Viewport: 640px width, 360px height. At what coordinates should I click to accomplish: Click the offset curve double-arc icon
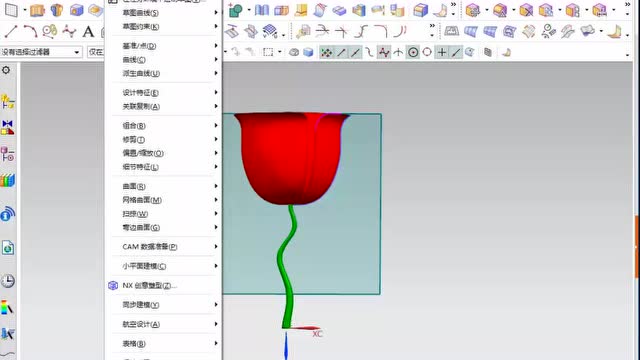click(400, 31)
